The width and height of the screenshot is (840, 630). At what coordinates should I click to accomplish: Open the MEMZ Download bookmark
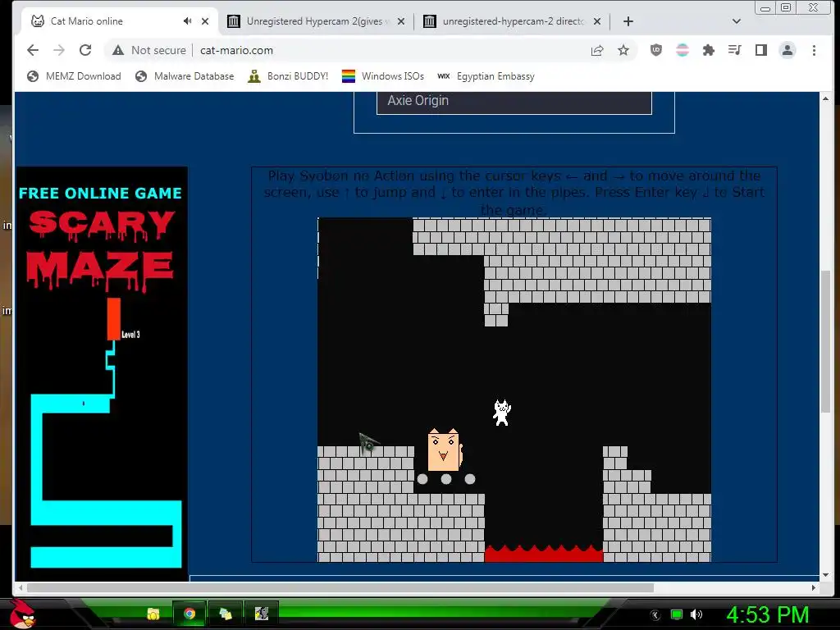74,76
